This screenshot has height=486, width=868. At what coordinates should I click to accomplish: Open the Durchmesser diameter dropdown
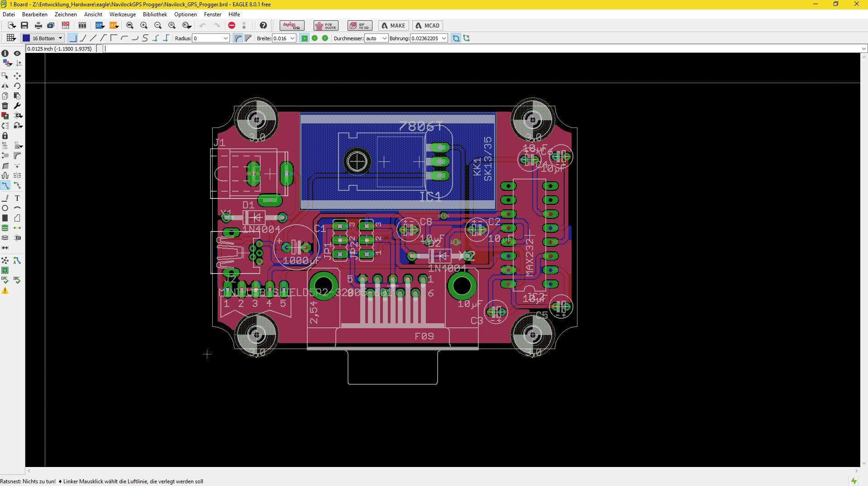pyautogui.click(x=385, y=38)
